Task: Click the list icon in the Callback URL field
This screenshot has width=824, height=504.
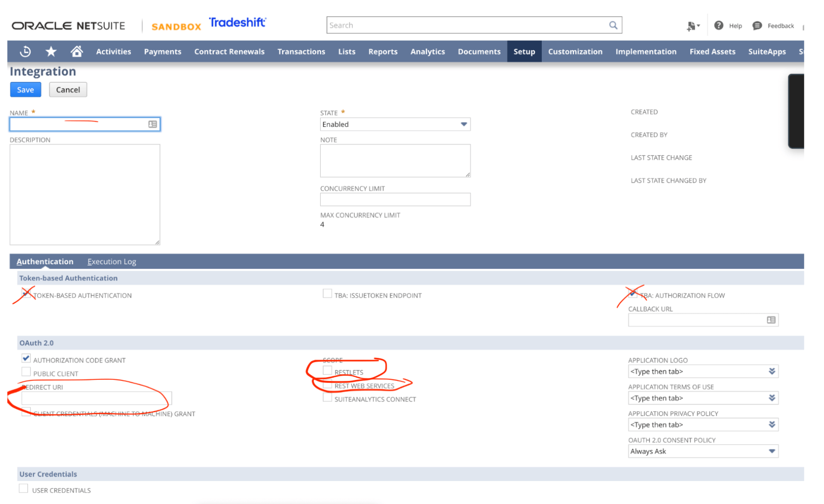Action: pyautogui.click(x=771, y=320)
